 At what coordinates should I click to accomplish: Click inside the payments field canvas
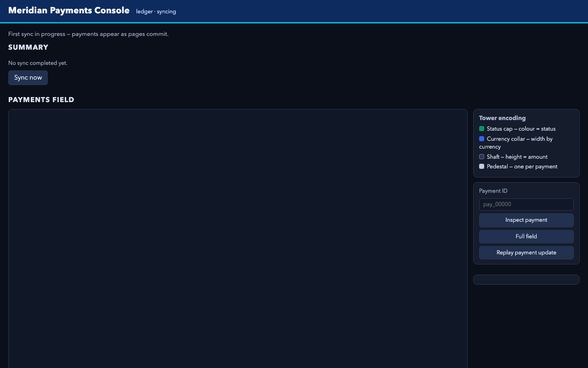pos(238,238)
